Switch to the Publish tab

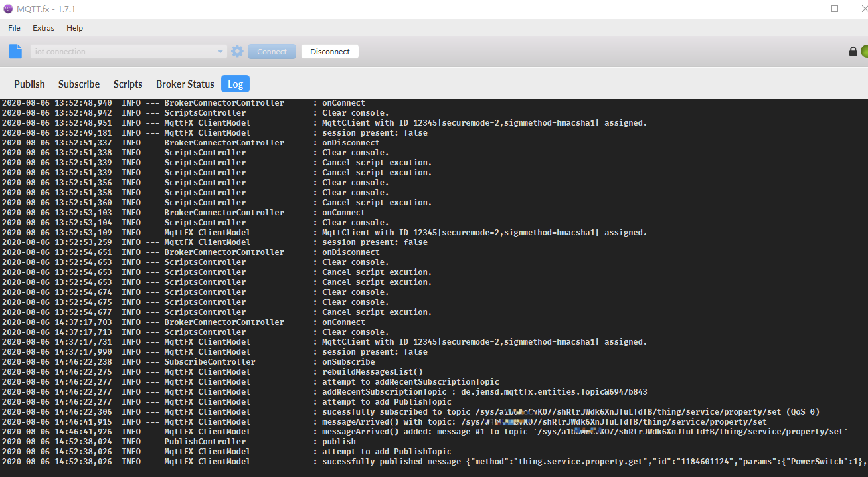29,84
